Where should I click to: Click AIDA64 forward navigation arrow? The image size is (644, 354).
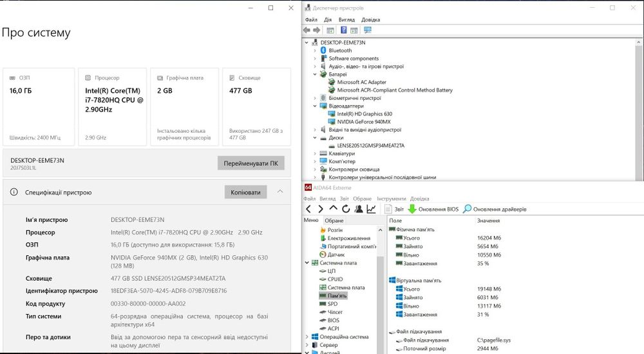321,209
